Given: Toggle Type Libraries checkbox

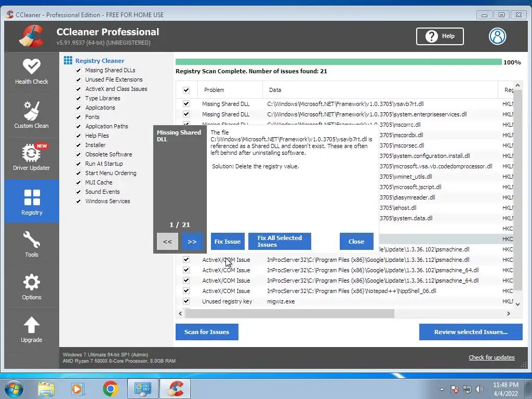Looking at the screenshot, I should coord(78,98).
